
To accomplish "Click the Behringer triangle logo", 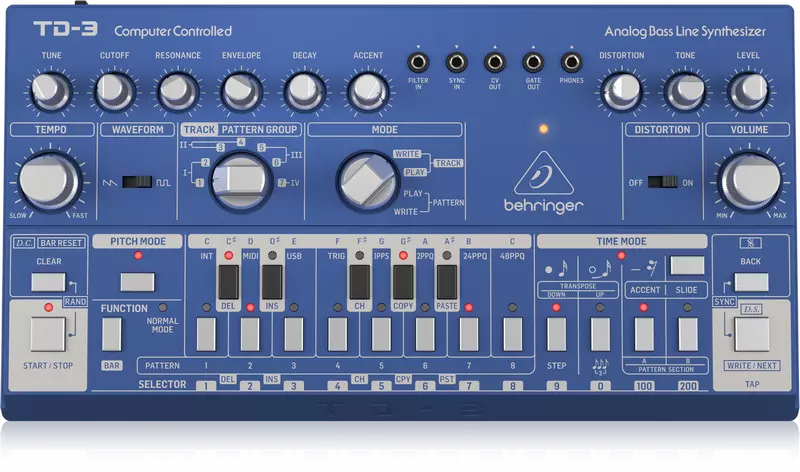I will coord(543,172).
